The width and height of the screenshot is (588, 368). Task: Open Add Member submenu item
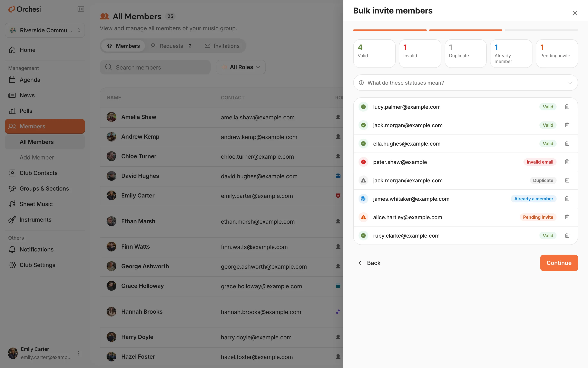click(45, 157)
